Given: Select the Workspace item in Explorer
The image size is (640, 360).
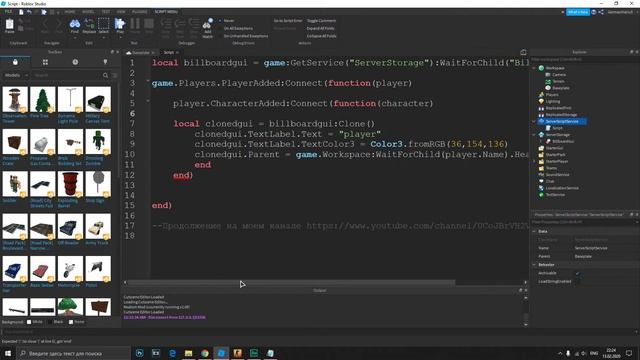Looking at the screenshot, I should [555, 68].
